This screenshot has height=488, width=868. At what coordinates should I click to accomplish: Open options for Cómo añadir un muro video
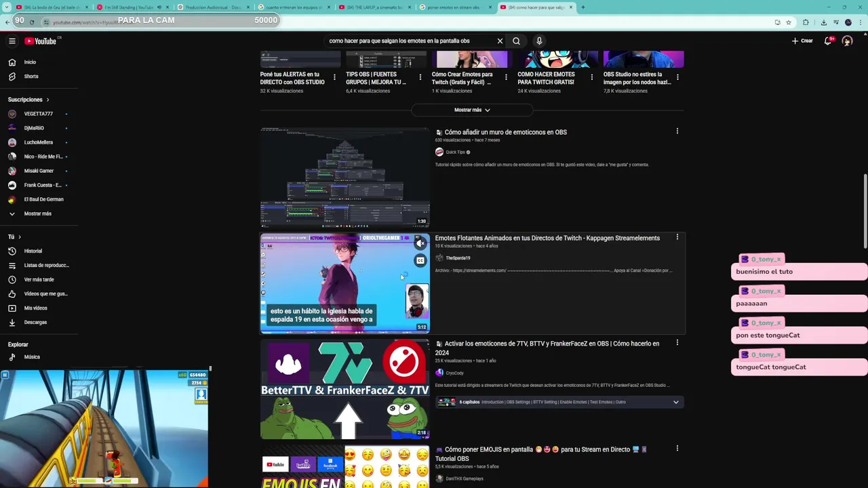click(677, 131)
